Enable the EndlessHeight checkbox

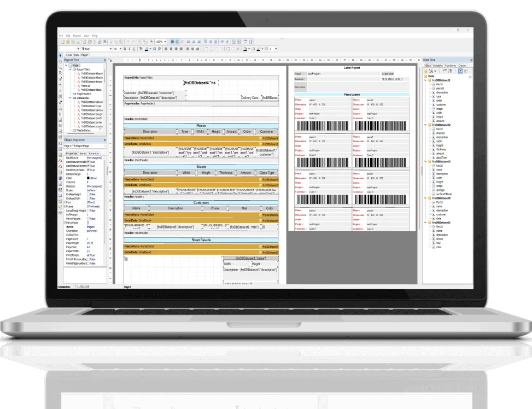(88, 194)
